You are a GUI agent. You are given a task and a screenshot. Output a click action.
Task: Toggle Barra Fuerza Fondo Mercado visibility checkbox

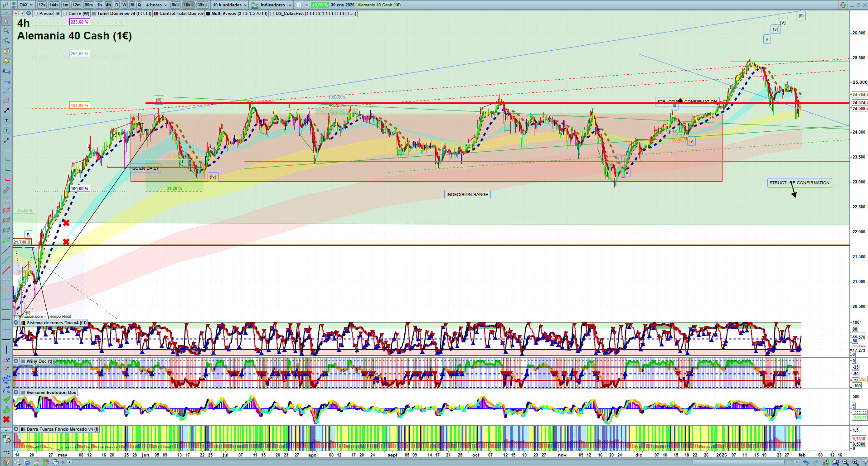click(x=23, y=429)
